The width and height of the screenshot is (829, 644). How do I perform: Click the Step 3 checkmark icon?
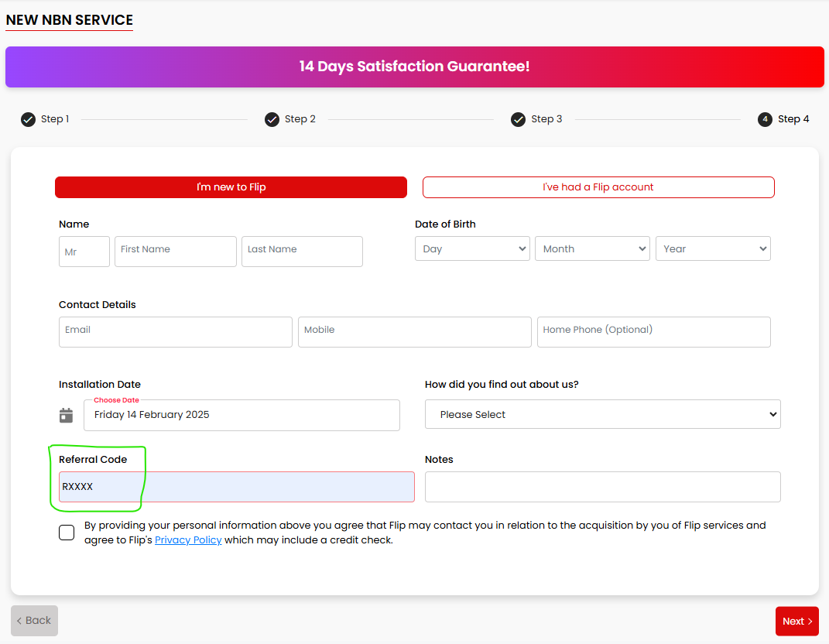click(518, 119)
